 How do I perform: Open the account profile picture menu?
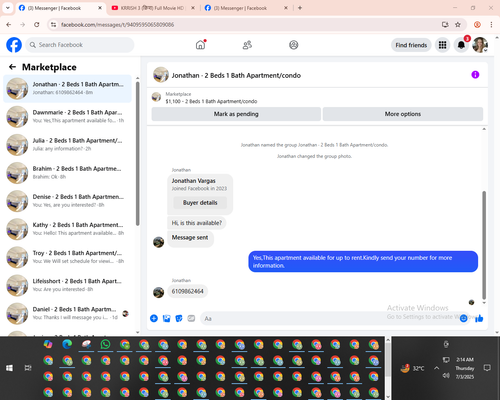point(480,45)
